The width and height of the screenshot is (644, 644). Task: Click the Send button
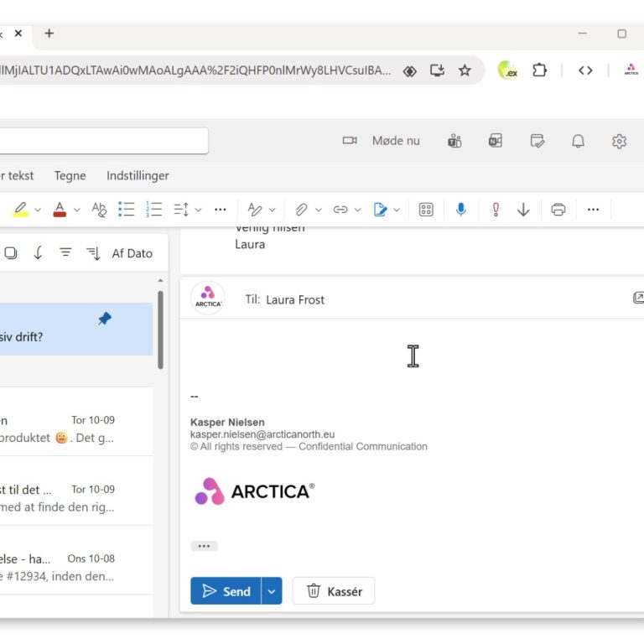point(226,591)
